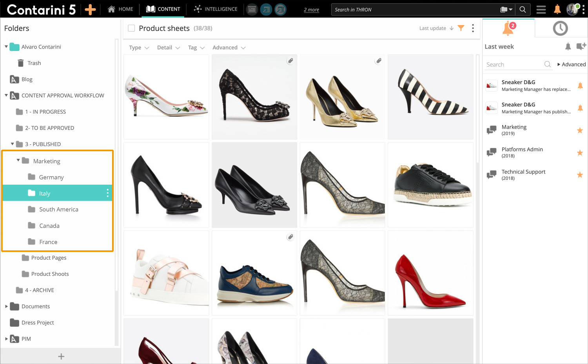Open the striped black-and-white pump thumbnail
The image size is (588, 364).
coord(430,97)
